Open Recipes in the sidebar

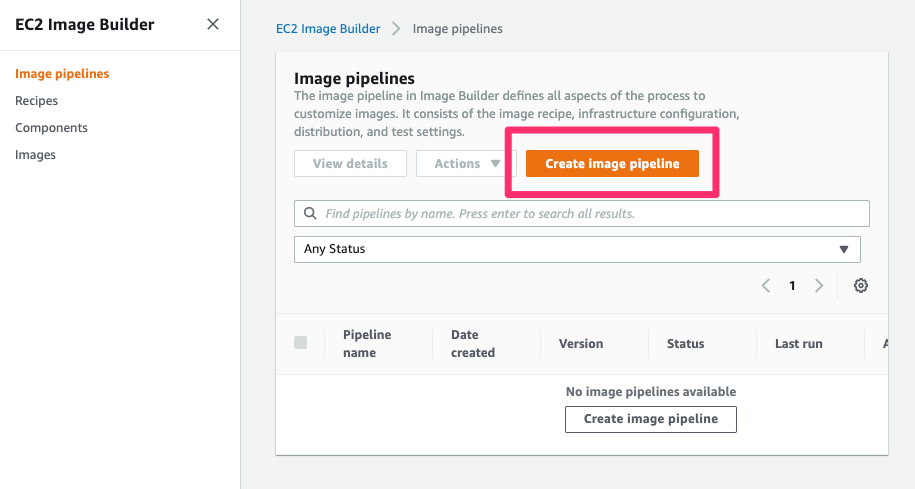(x=36, y=100)
